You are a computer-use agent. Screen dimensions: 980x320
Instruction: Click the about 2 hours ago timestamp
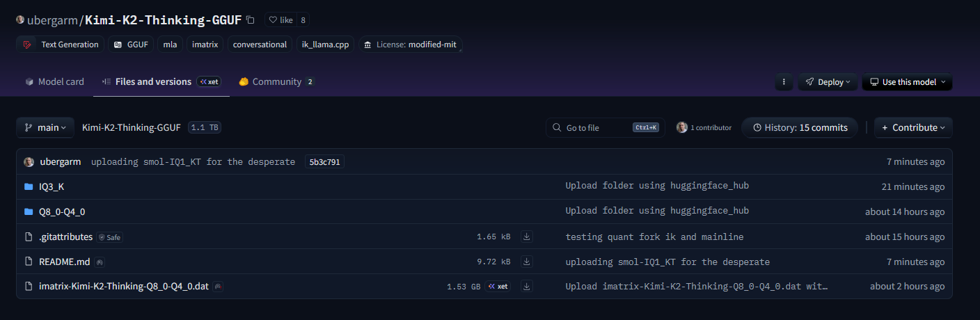[908, 287]
